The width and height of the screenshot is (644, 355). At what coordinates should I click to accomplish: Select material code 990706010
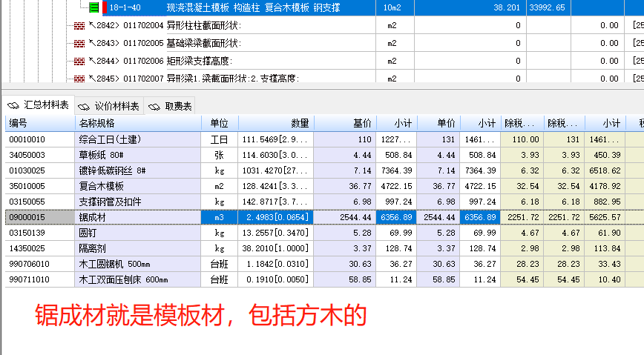40,265
